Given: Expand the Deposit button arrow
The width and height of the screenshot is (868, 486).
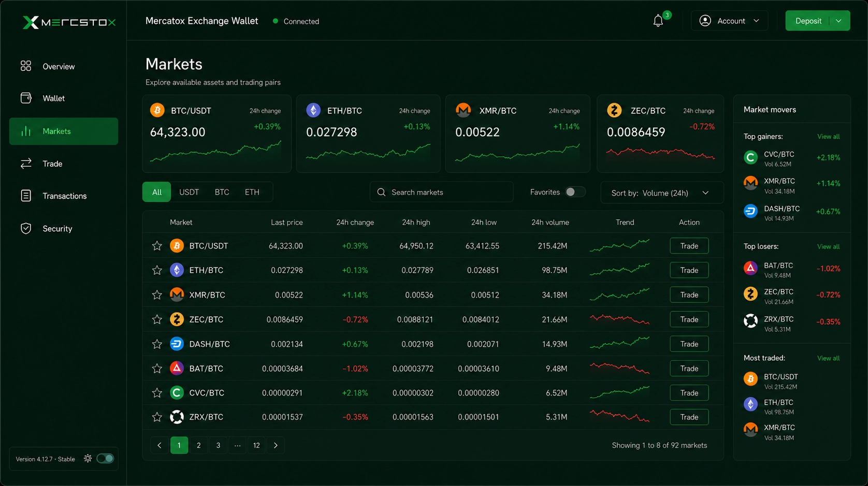Looking at the screenshot, I should click(839, 21).
